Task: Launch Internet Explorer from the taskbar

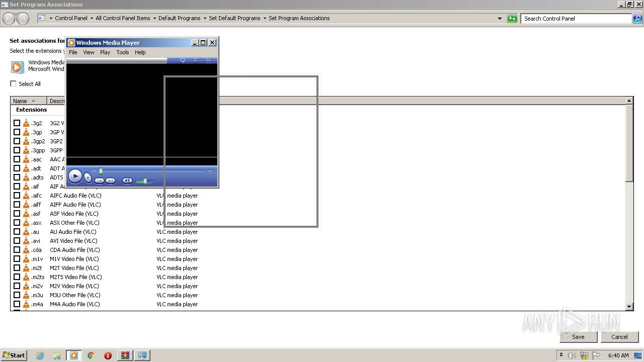Action: [x=40, y=355]
